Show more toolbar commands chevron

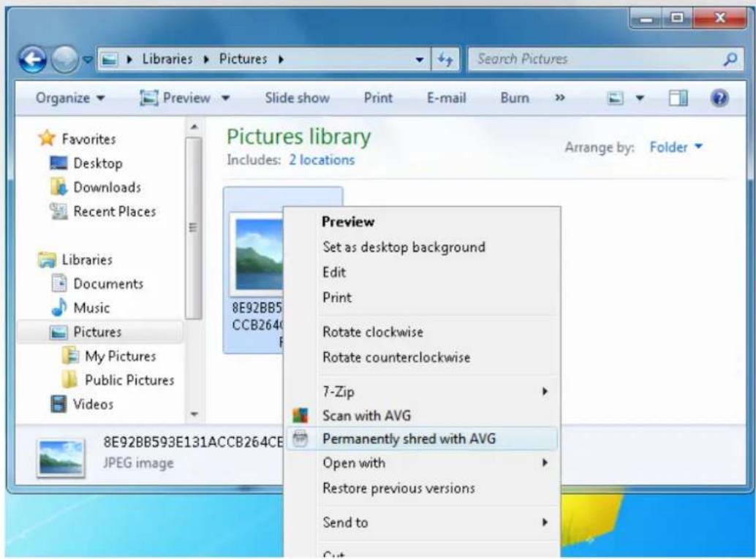(x=559, y=98)
